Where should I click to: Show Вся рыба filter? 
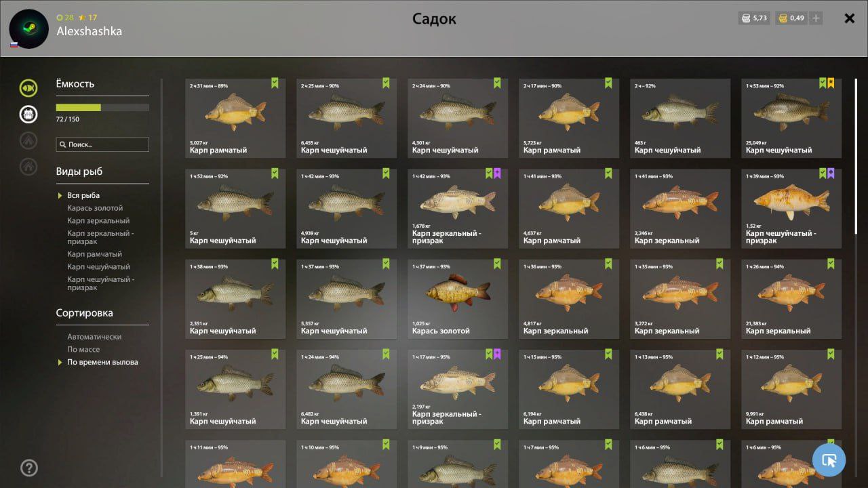coord(83,195)
